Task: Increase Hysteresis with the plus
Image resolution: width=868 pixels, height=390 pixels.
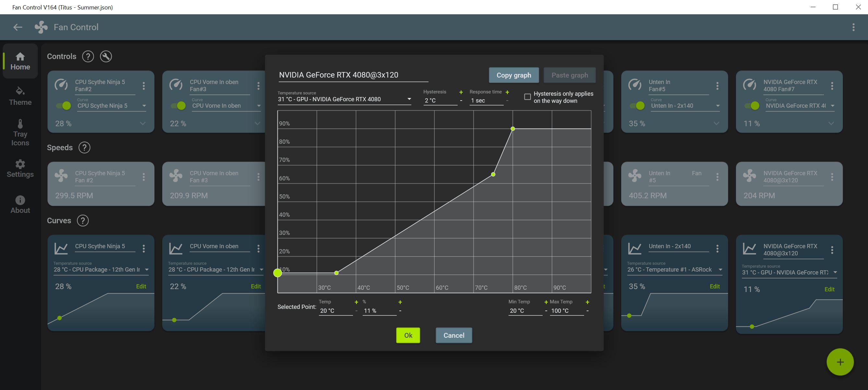Action: 461,92
